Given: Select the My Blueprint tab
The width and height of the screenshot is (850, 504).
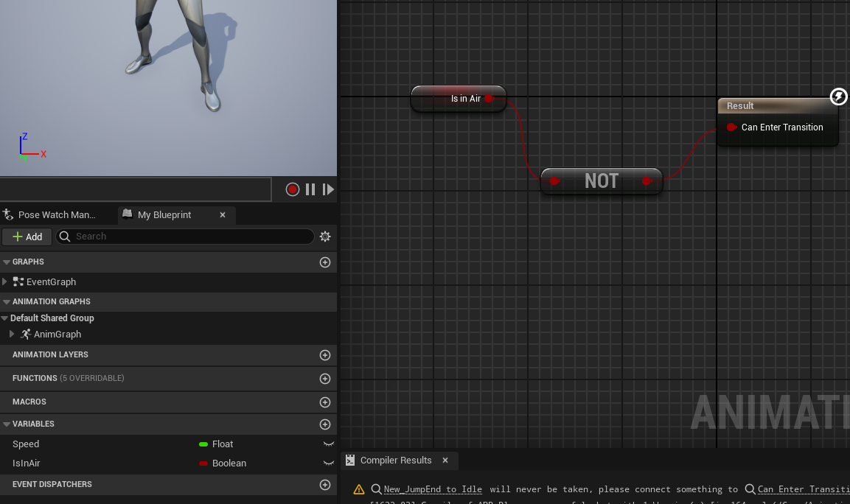Looking at the screenshot, I should [x=164, y=215].
